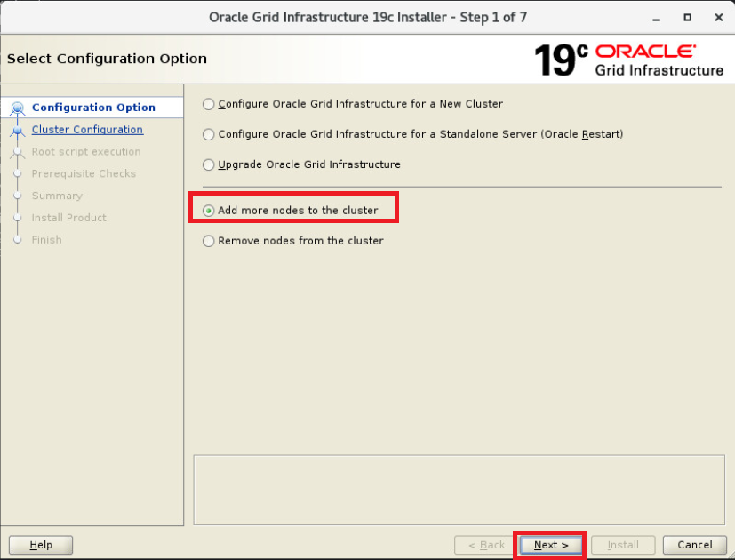Click the Finish step label

point(46,240)
